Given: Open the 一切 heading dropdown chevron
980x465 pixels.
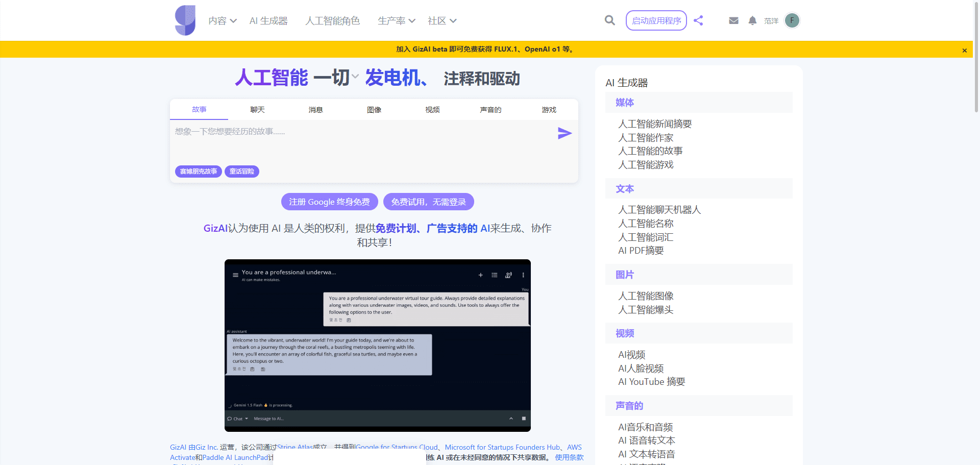Looking at the screenshot, I should click(x=355, y=77).
